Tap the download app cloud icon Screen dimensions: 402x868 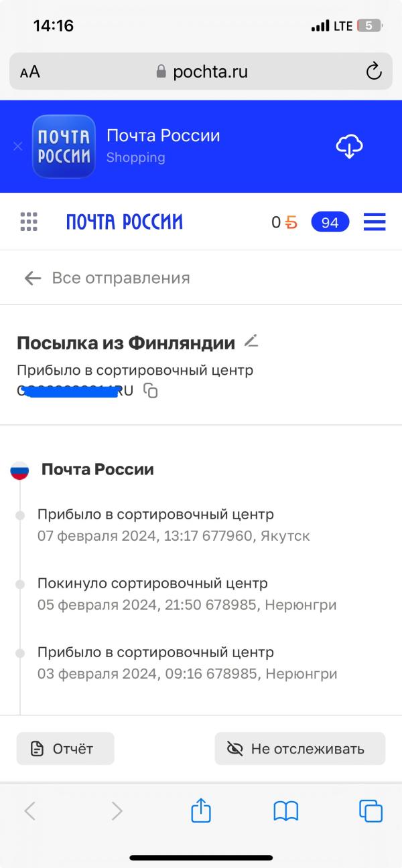pos(349,146)
